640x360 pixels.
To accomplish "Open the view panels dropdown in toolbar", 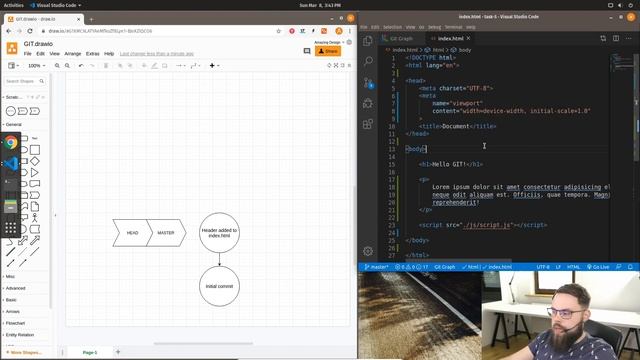I will [x=13, y=66].
